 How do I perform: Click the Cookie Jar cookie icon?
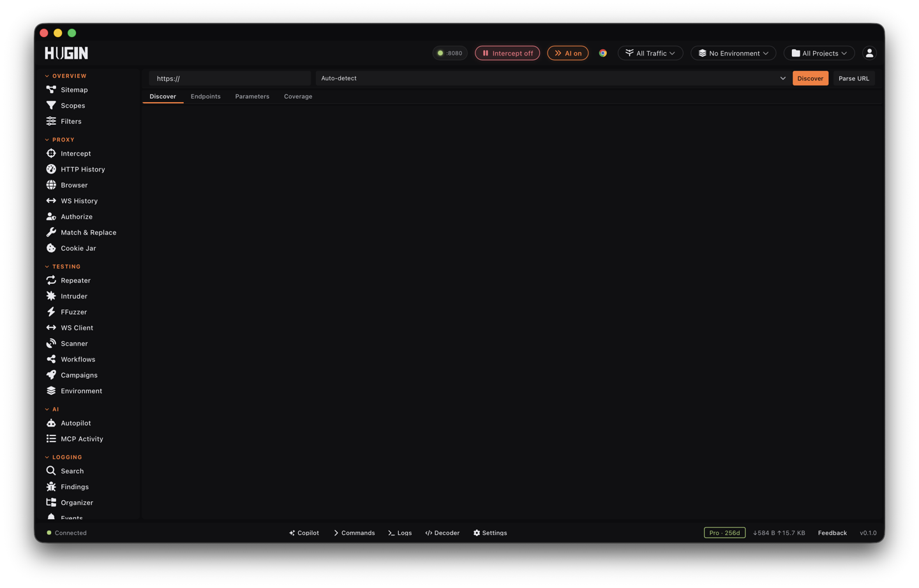point(51,248)
